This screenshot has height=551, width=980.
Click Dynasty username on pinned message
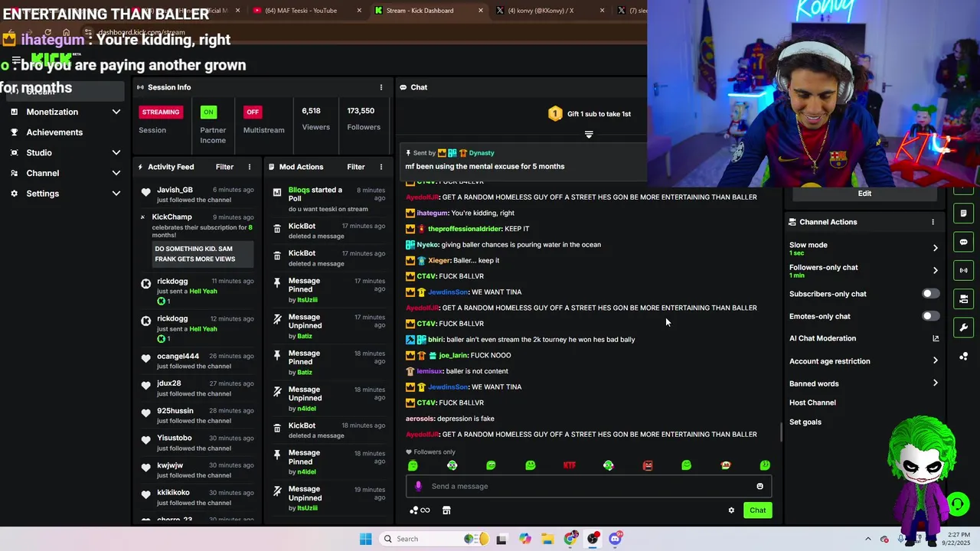point(482,153)
